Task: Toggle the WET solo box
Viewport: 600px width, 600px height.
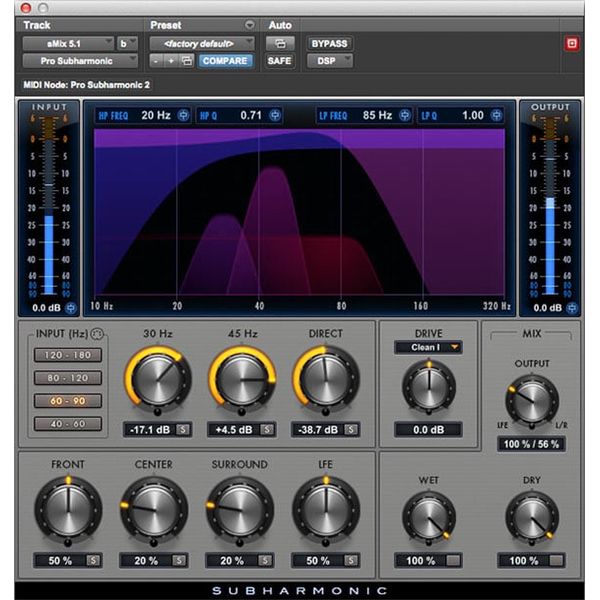Action: pyautogui.click(x=453, y=561)
